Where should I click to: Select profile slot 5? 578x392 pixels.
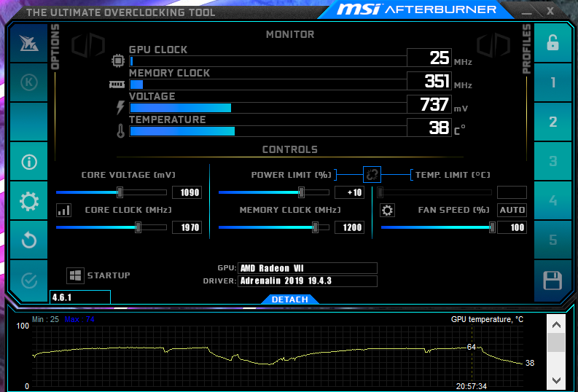pyautogui.click(x=552, y=240)
